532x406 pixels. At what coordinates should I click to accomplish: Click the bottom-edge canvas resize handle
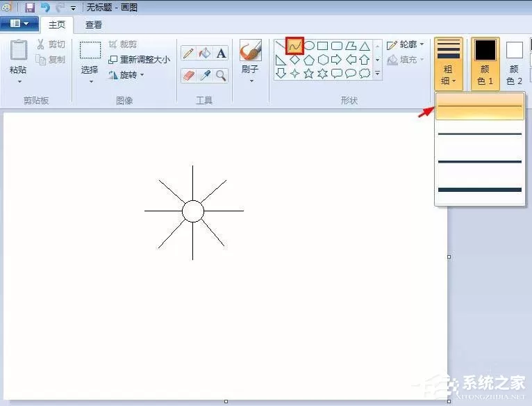point(226,402)
